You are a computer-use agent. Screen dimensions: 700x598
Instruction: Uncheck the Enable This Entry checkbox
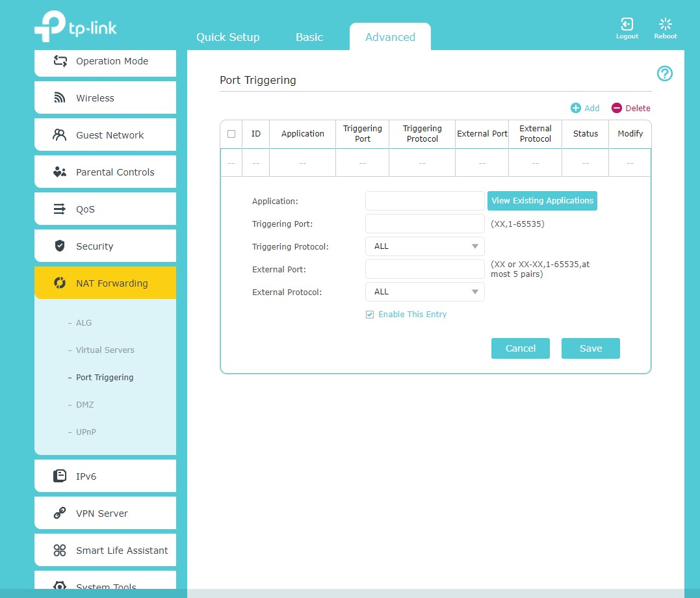[370, 315]
